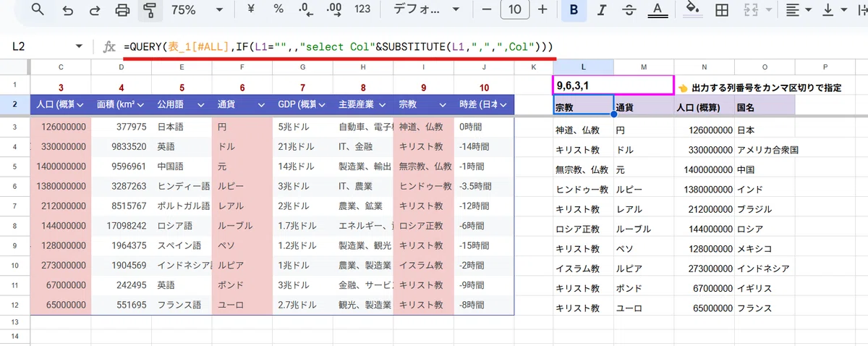This screenshot has width=868, height=346.
Task: Select row header 13
Action: pyautogui.click(x=14, y=322)
